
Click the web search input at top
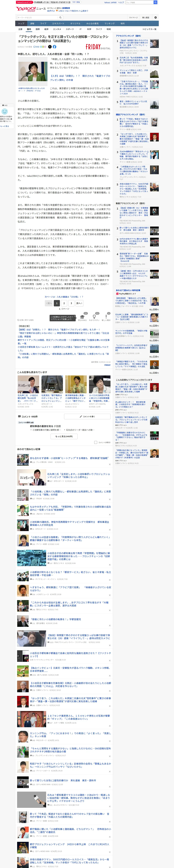coord(139,2)
